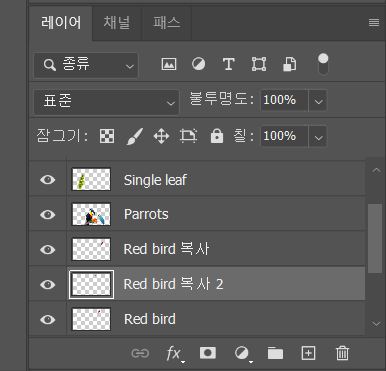Select the Red bird 복사 thumbnail
The width and height of the screenshot is (386, 371).
(91, 249)
